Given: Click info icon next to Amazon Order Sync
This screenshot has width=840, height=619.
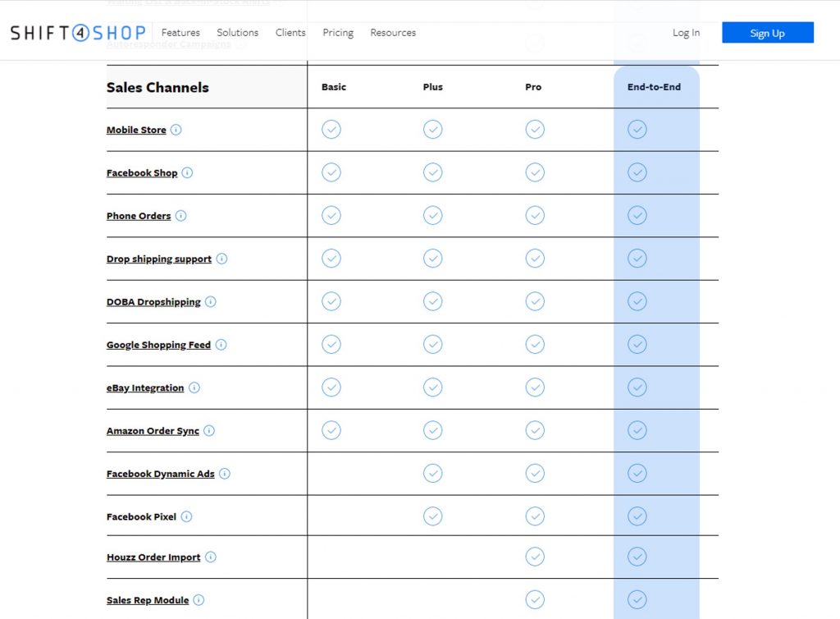Looking at the screenshot, I should [x=209, y=430].
